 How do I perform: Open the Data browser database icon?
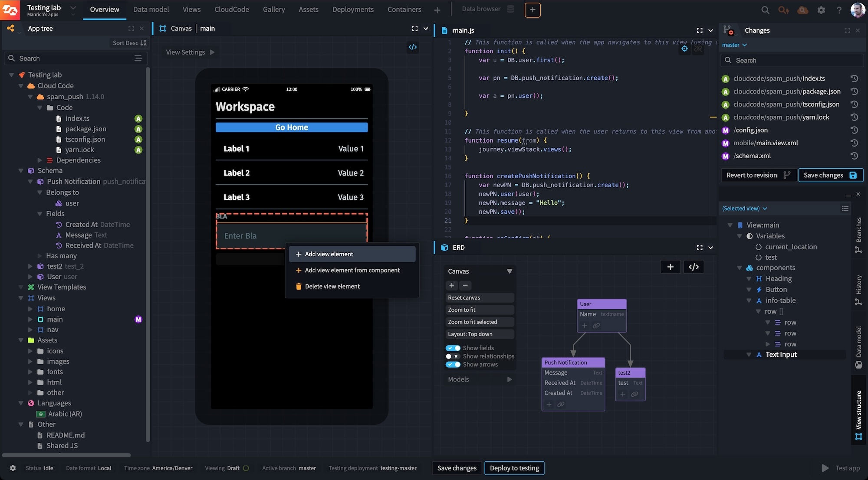coord(510,9)
